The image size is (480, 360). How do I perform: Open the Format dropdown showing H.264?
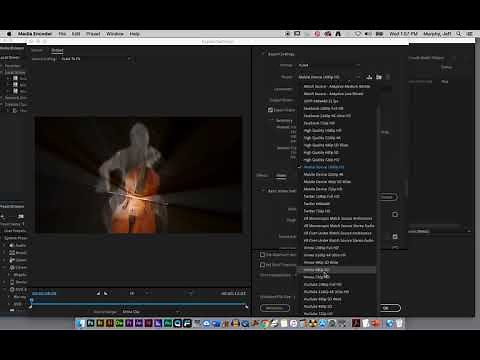point(329,65)
